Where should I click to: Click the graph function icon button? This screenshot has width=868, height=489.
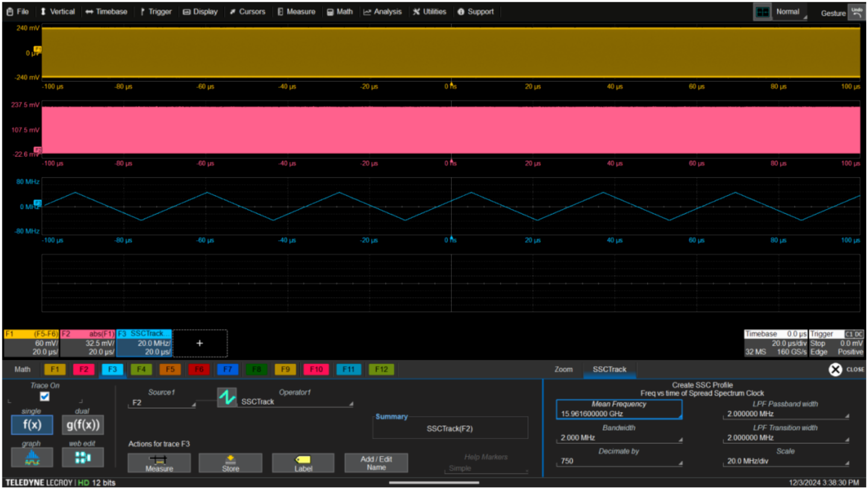[31, 458]
